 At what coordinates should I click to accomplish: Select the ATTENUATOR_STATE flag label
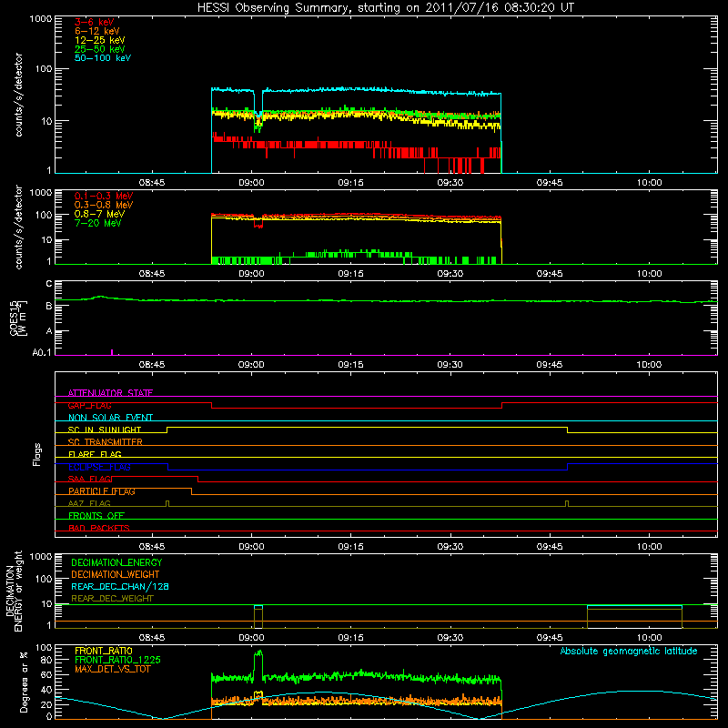point(110,393)
